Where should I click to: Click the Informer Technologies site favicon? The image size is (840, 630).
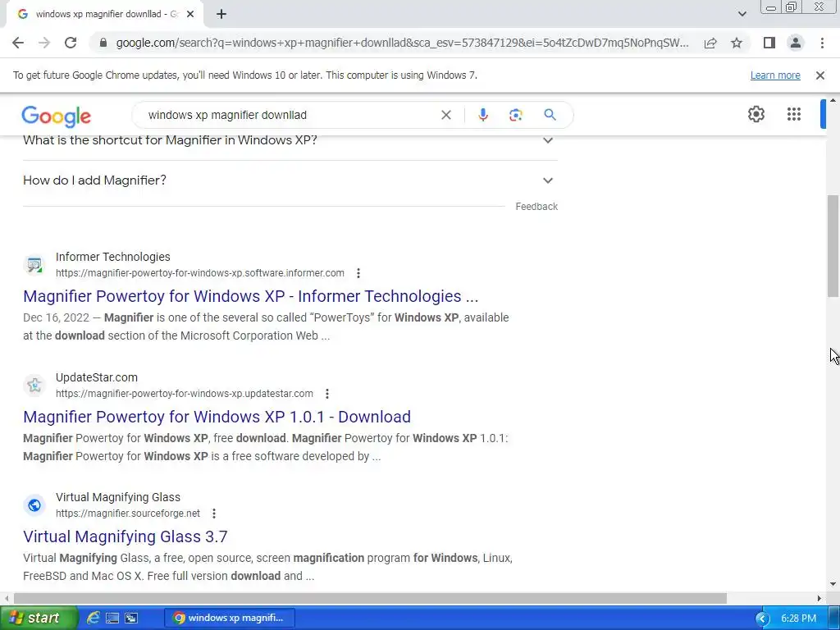34,265
